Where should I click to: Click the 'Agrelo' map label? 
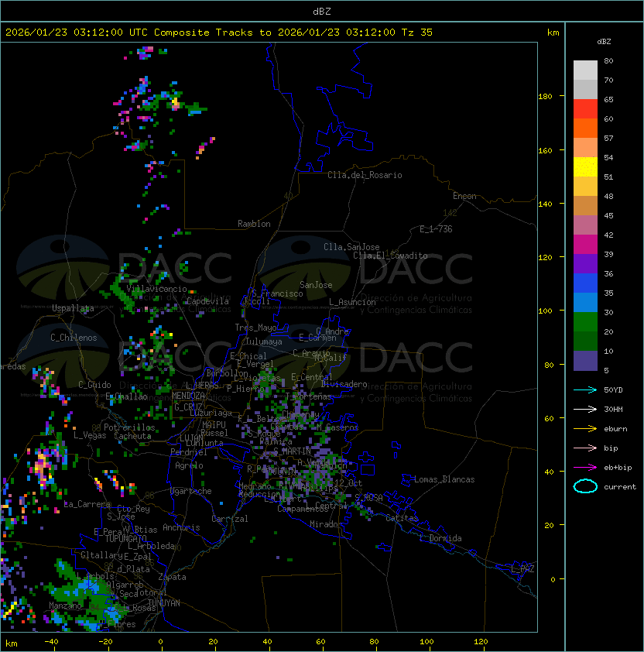[189, 465]
